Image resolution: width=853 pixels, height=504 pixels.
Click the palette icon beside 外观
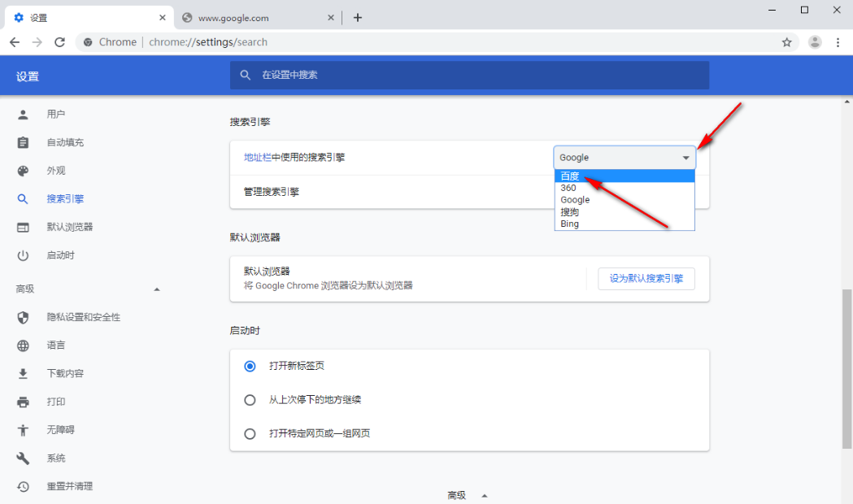23,171
